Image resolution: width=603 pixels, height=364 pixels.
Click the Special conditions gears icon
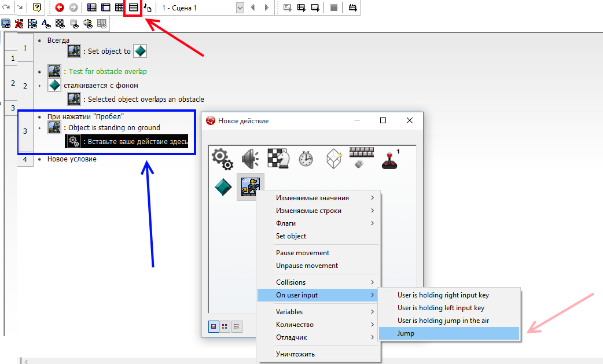point(222,158)
